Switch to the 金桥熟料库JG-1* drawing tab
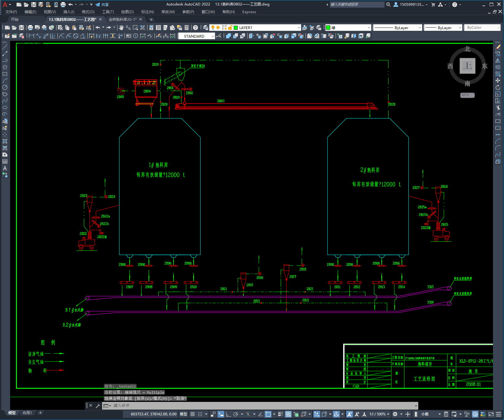The height and width of the screenshot is (420, 504). click(x=123, y=19)
